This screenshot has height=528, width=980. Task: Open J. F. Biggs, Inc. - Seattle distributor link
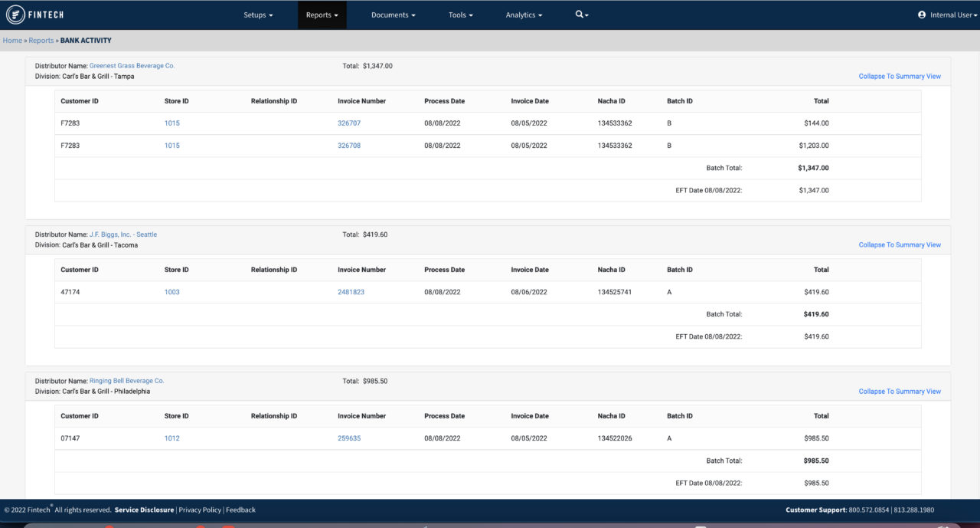pos(123,234)
